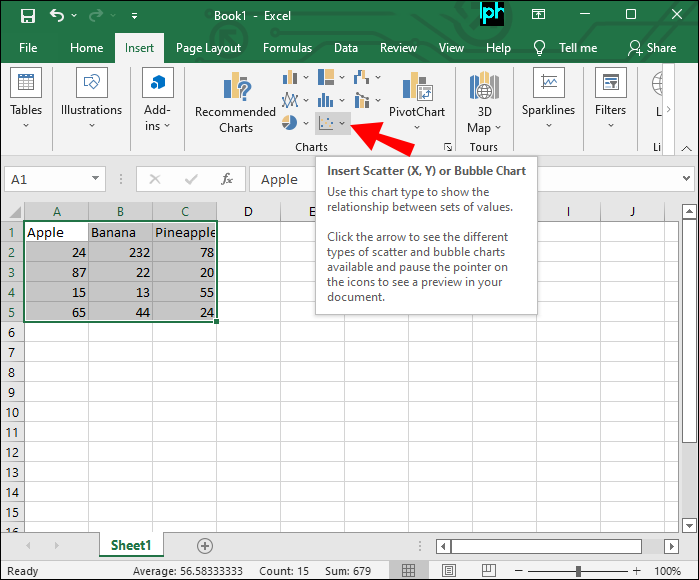The width and height of the screenshot is (699, 580).
Task: Insert a Pie or Doughnut chart
Action: 290,122
